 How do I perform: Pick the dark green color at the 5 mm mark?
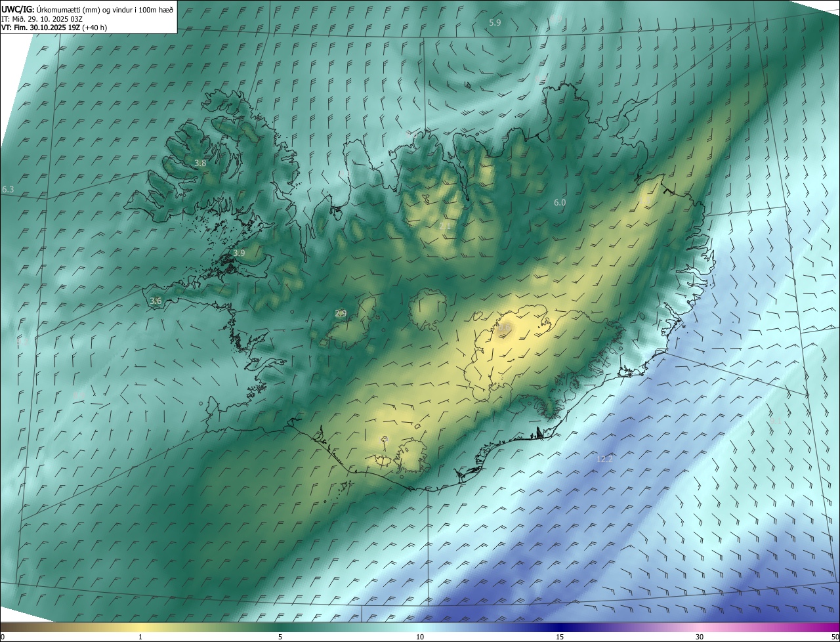pos(280,627)
